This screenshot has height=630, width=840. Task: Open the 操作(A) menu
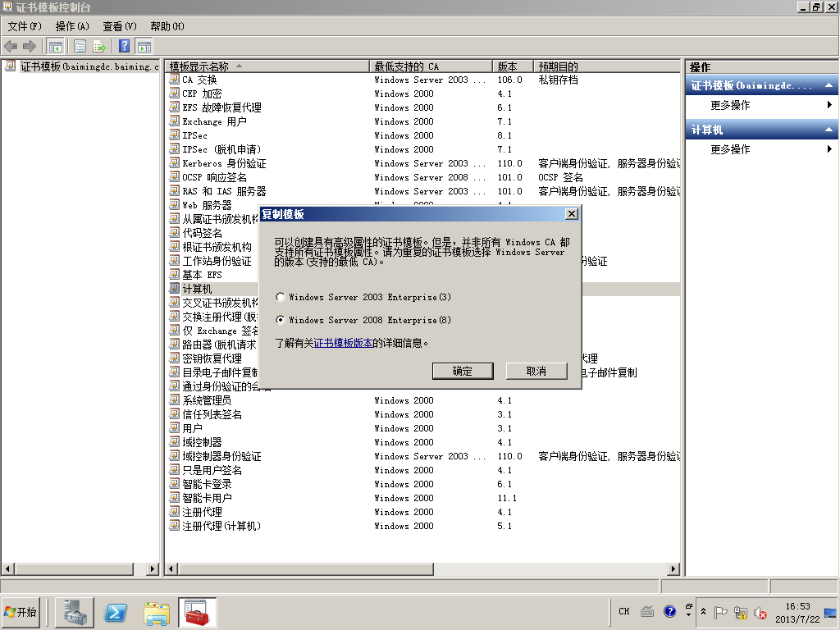[x=72, y=26]
